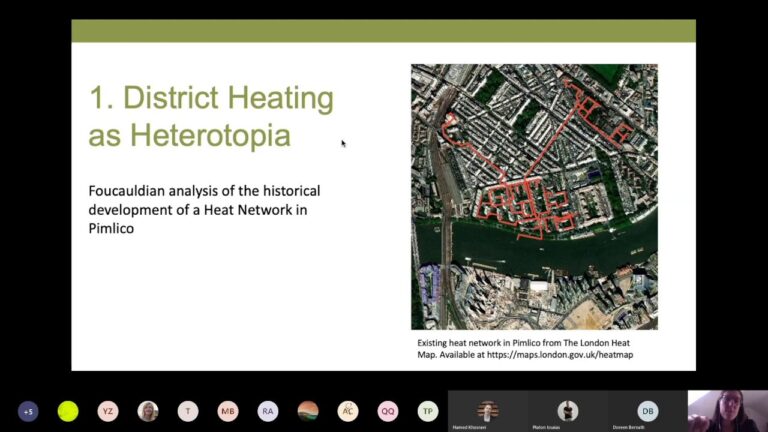Open Hamed Khosravi's participant tile
This screenshot has height=432, width=768.
point(487,411)
